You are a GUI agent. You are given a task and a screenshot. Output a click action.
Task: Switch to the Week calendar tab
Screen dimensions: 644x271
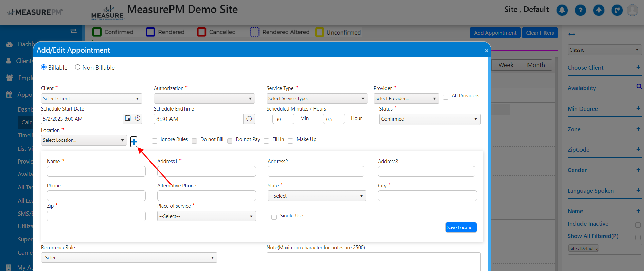coord(506,65)
